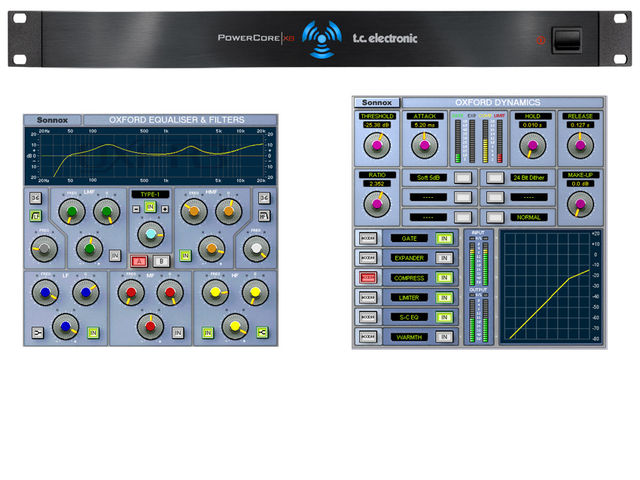
Task: Click the THRESHOLD magenta knob
Action: 377,145
